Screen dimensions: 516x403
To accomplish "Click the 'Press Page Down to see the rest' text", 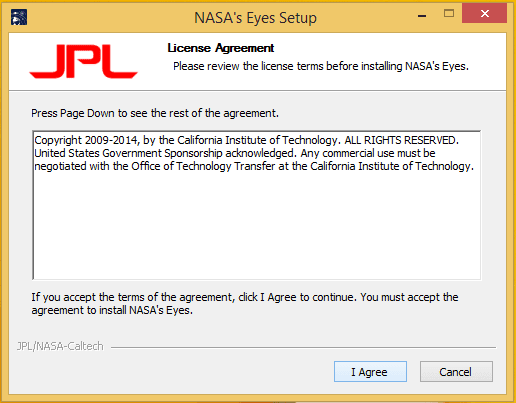I will click(155, 113).
